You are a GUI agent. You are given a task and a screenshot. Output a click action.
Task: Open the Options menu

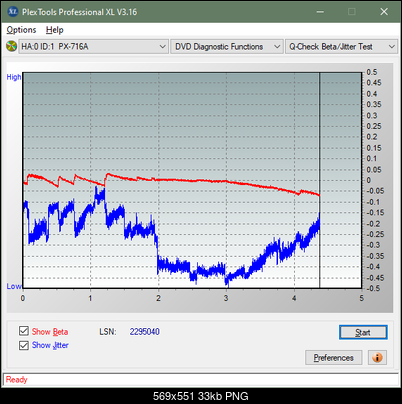(x=21, y=30)
